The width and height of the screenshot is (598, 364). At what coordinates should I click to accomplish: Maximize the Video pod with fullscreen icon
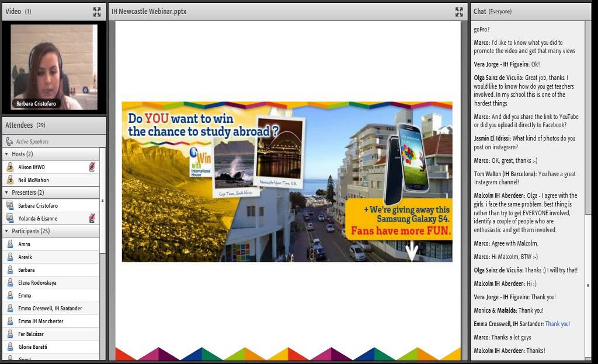[97, 12]
